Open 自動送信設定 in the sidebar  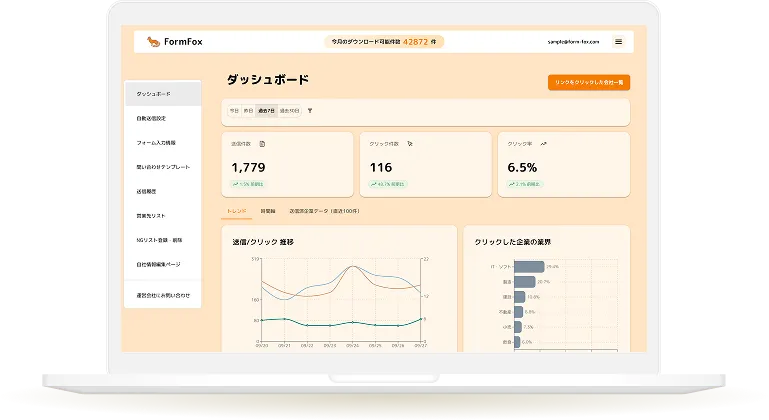click(x=163, y=118)
